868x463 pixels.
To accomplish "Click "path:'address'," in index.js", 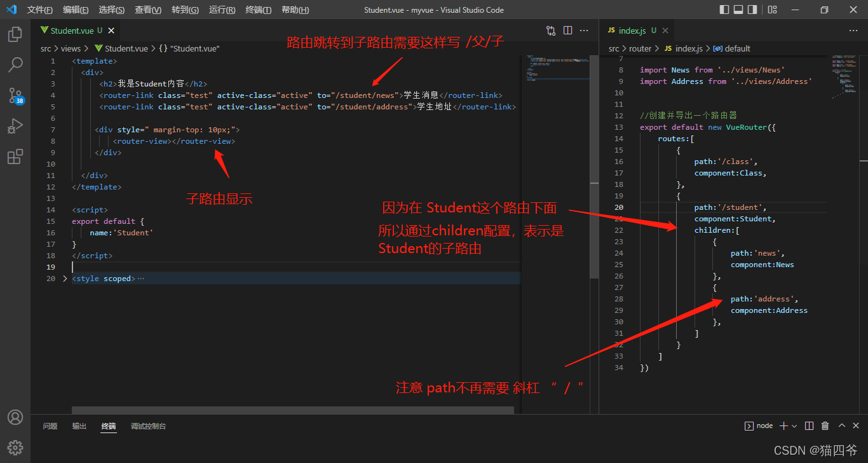I will coord(764,299).
